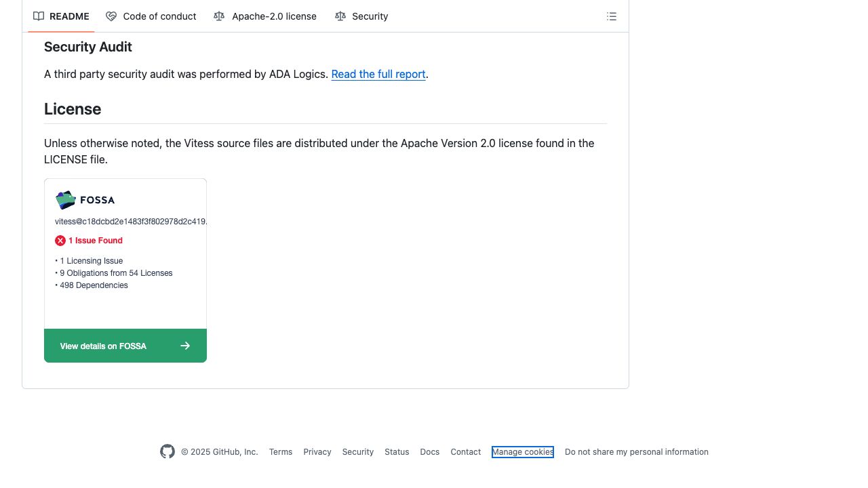Open the Read the full report link
The image size is (868, 488).
pyautogui.click(x=378, y=75)
